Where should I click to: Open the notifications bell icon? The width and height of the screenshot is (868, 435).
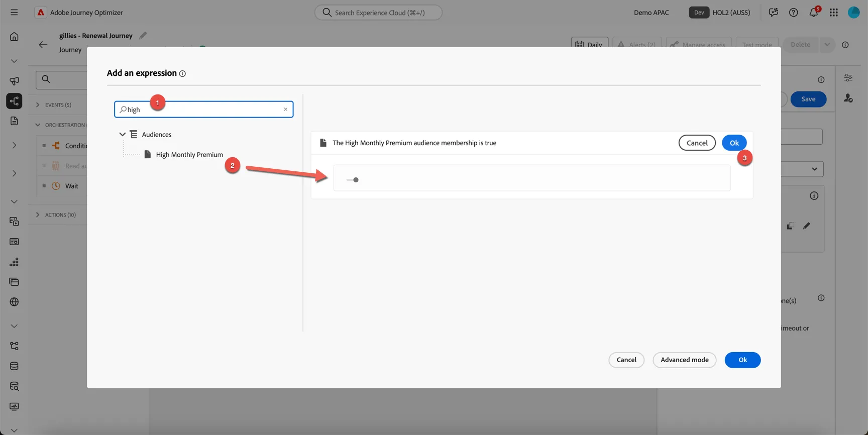point(814,12)
